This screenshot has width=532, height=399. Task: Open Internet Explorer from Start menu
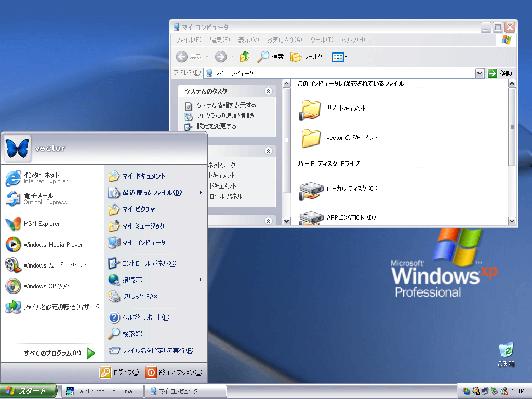click(37, 178)
